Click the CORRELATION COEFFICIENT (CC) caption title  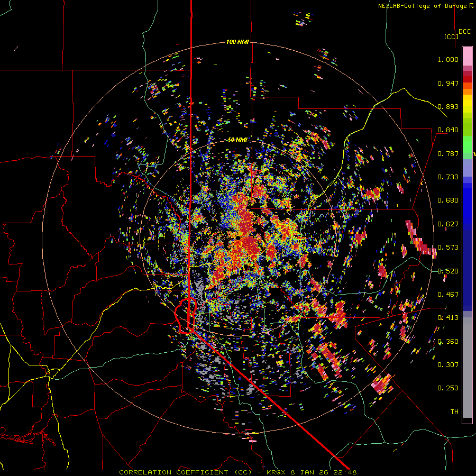[185, 472]
